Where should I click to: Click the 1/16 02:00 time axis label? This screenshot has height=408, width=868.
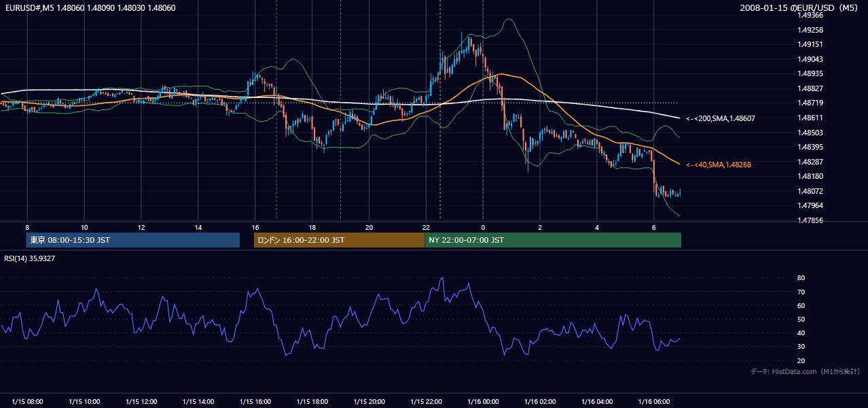coord(541,401)
